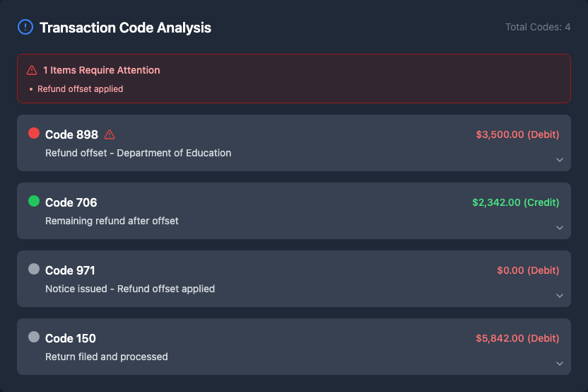This screenshot has height=392, width=588.
Task: Expand the Code 706 details chevron
Action: click(x=560, y=228)
